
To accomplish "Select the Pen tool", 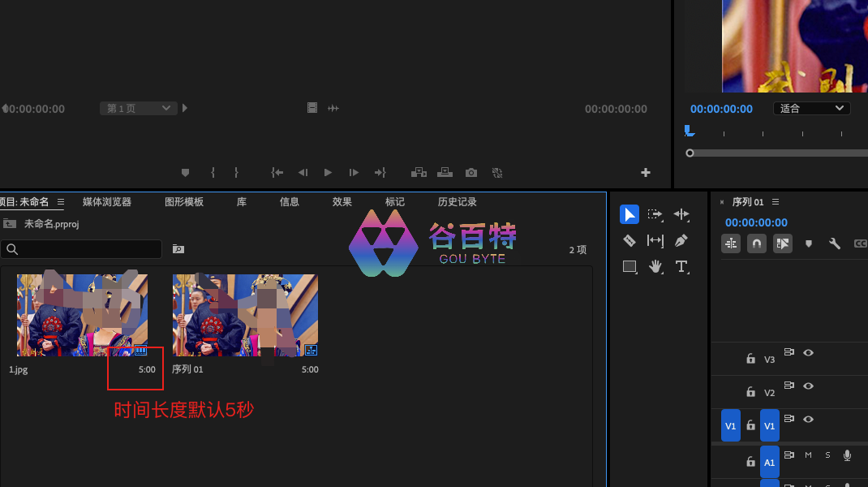I will tap(681, 240).
